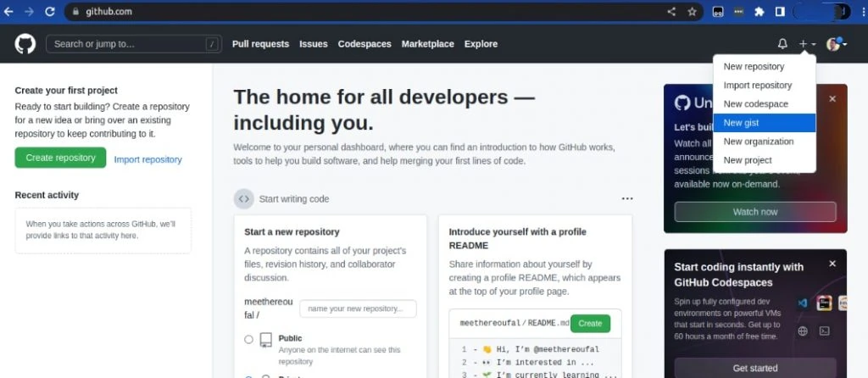Go to Issues in the header
The height and width of the screenshot is (378, 868).
click(314, 44)
